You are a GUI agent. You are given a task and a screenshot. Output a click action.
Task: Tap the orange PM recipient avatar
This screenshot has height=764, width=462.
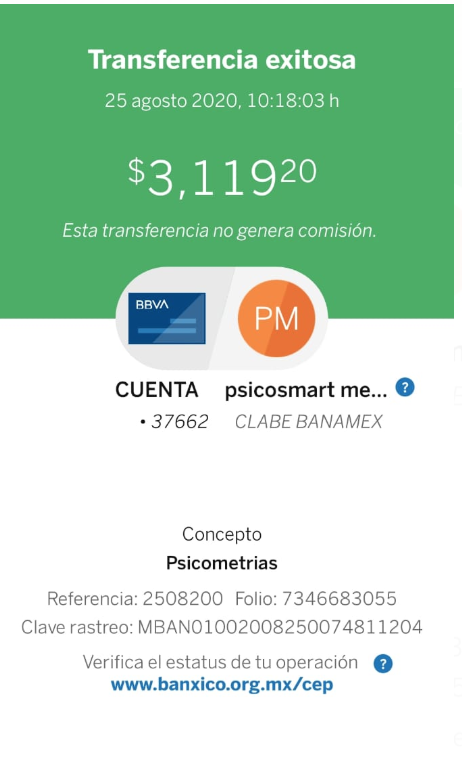pos(276,318)
